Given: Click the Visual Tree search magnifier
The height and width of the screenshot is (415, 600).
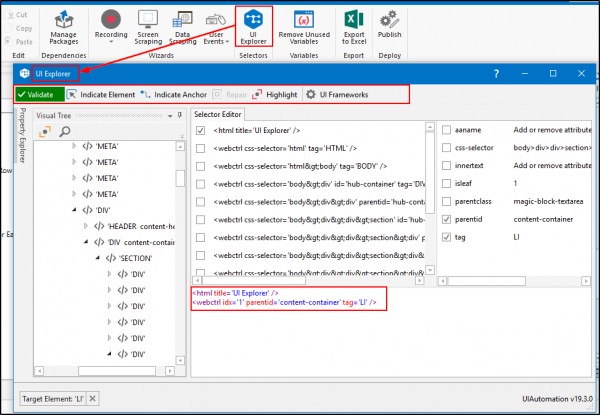Looking at the screenshot, I should click(x=65, y=132).
